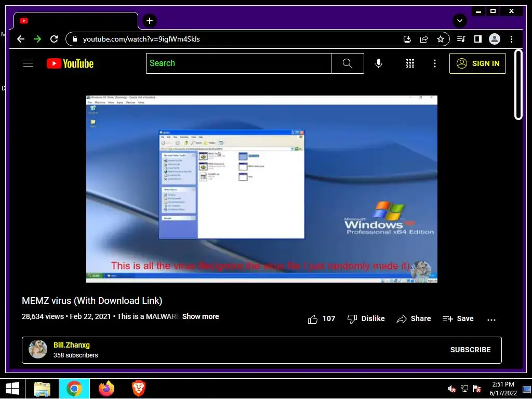
Task: Toggle Chrome side panel
Action: tap(478, 39)
